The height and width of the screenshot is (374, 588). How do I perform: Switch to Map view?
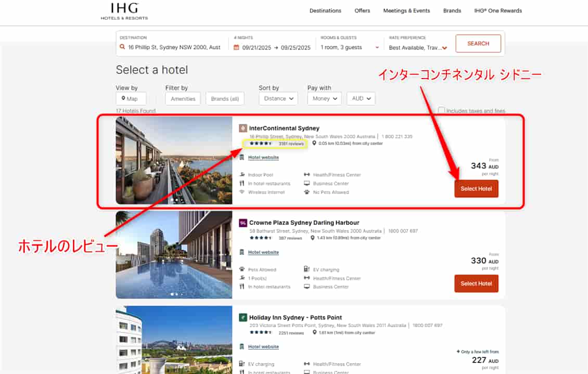click(x=131, y=98)
